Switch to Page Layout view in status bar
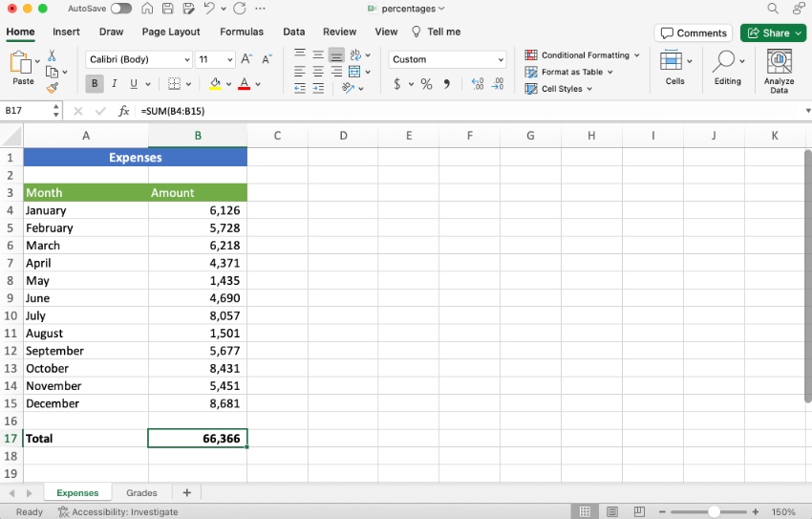Viewport: 812px width, 519px height. click(x=612, y=511)
